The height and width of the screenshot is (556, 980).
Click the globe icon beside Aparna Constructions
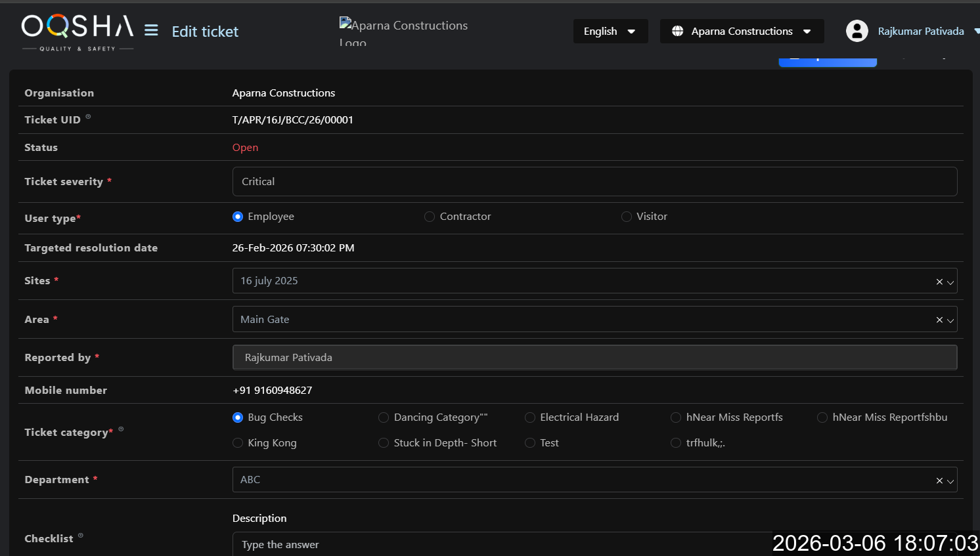[x=677, y=31]
